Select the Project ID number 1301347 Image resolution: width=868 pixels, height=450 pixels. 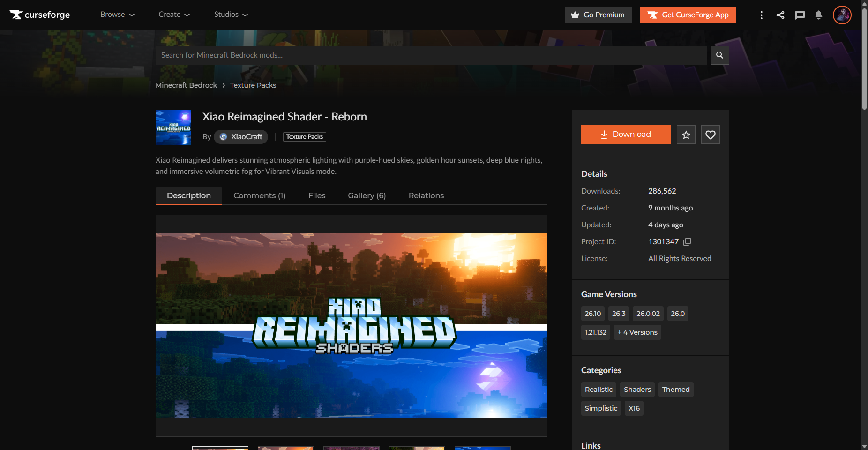coord(664,242)
